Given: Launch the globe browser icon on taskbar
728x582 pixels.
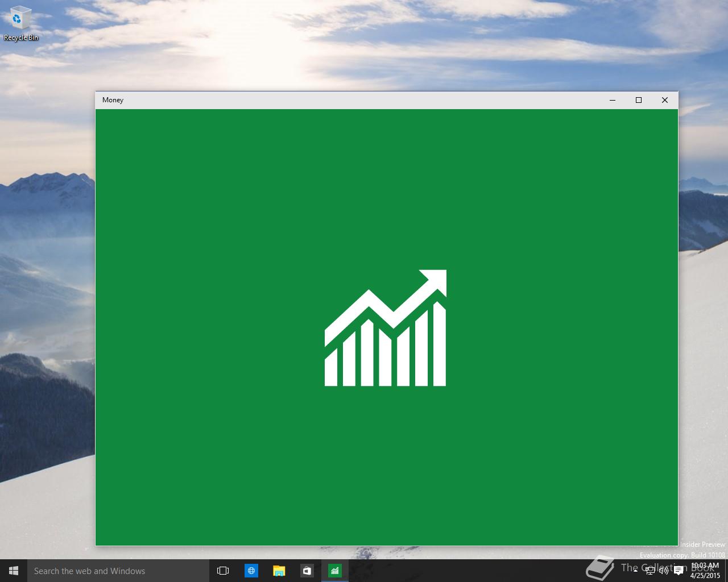Looking at the screenshot, I should pos(251,571).
